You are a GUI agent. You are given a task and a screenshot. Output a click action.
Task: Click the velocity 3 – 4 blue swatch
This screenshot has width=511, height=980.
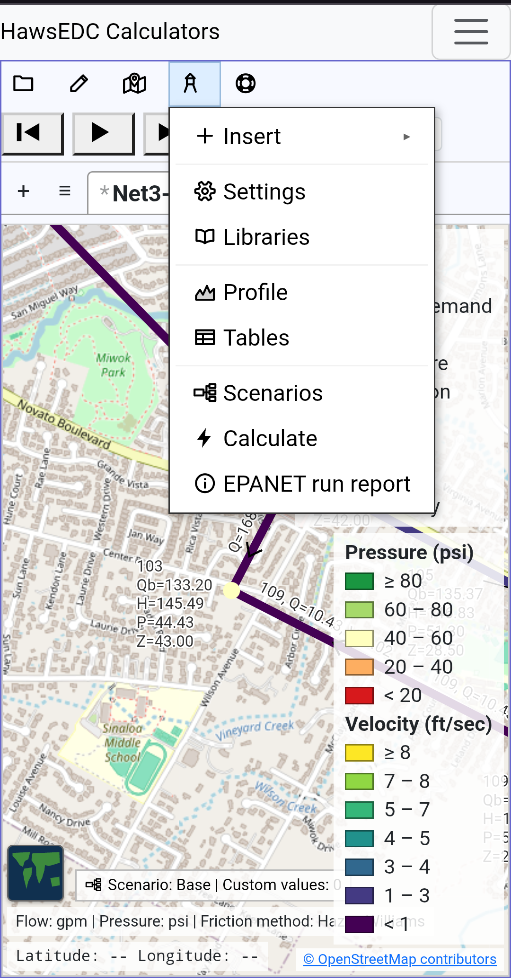coord(360,867)
